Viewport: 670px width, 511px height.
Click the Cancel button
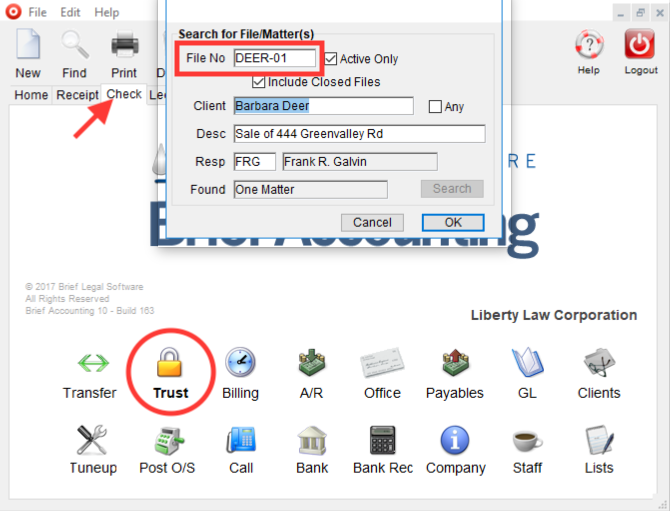(372, 222)
